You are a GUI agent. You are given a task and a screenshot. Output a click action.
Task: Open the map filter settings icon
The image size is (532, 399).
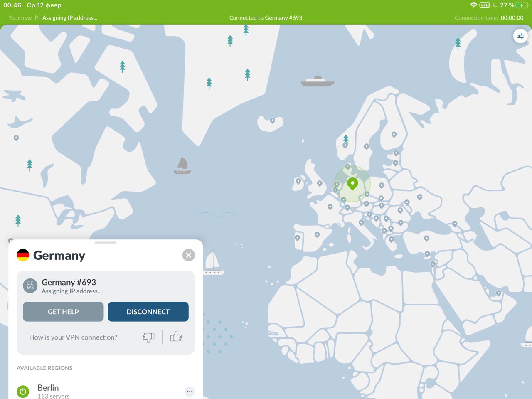click(520, 36)
